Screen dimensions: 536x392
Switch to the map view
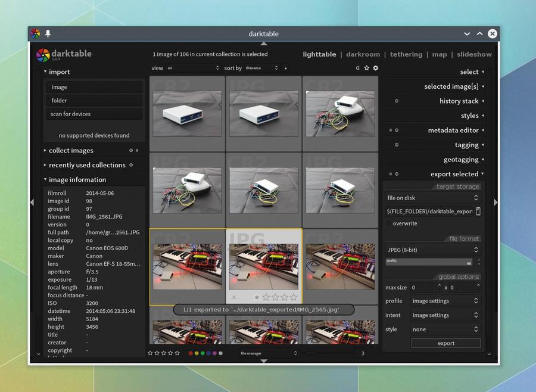tap(440, 54)
